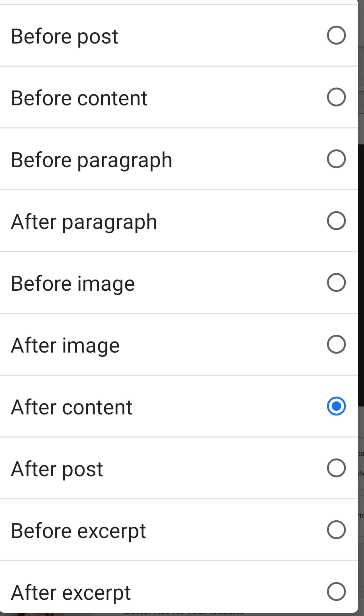Image resolution: width=364 pixels, height=616 pixels.
Task: Tap the Before image option text
Action: pos(73,284)
